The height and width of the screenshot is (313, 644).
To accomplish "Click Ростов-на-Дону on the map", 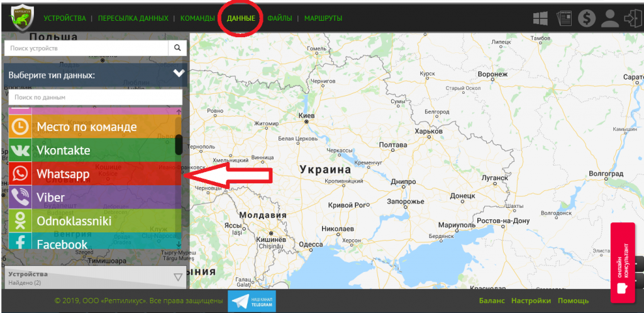I will tap(503, 221).
